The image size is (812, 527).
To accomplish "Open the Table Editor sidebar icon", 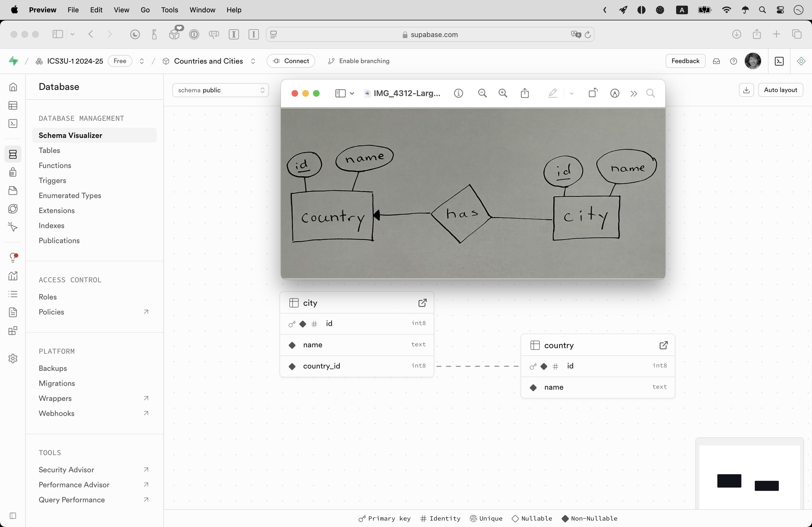I will coord(13,105).
